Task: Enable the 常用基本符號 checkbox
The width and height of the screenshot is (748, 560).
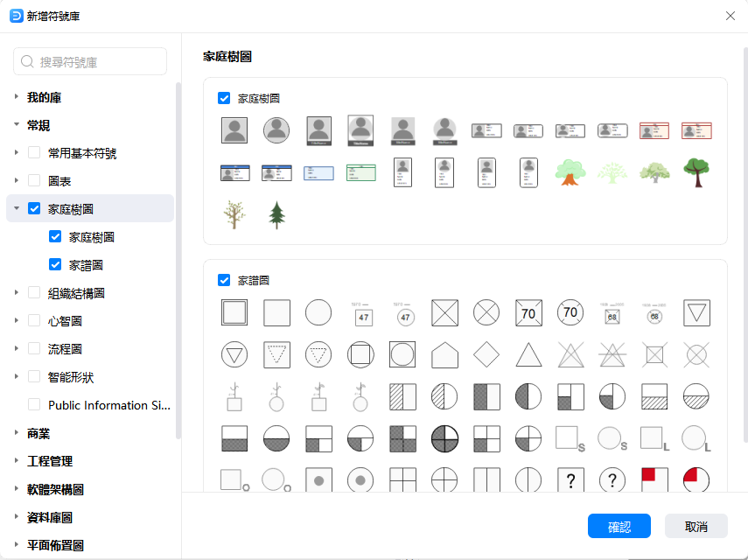Action: pyautogui.click(x=34, y=153)
